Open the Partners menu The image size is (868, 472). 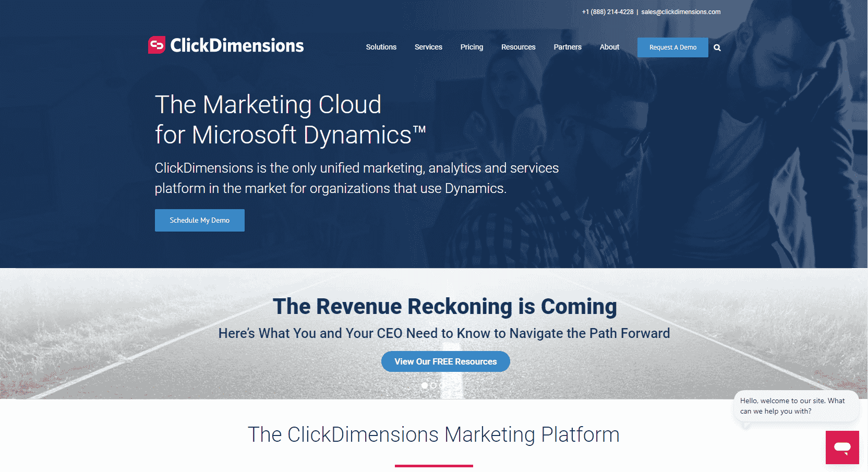568,47
